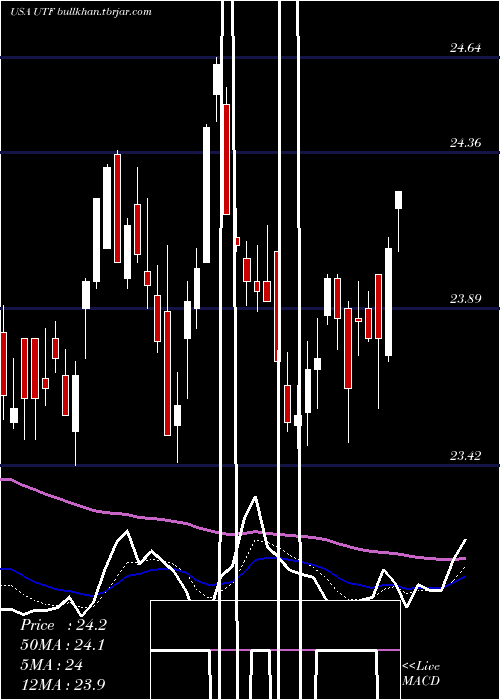Click the '<<Live MACD' label
Screen dimensions: 500x700
[421, 673]
